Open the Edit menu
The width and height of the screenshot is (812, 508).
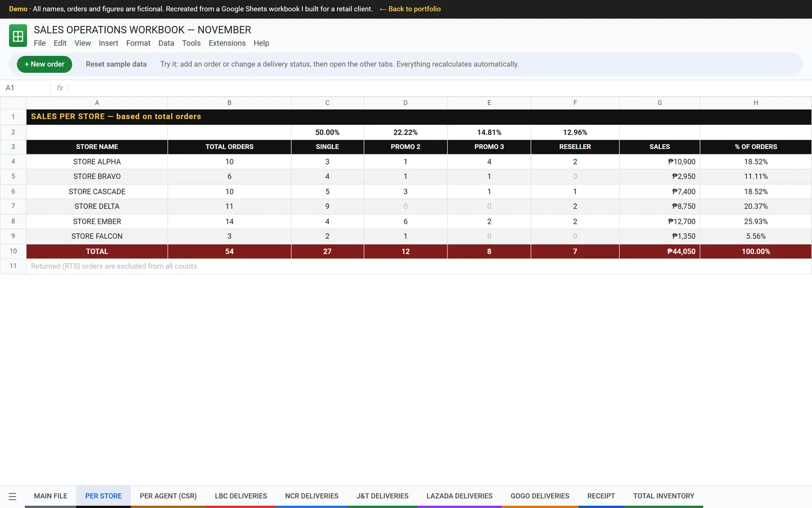[60, 43]
